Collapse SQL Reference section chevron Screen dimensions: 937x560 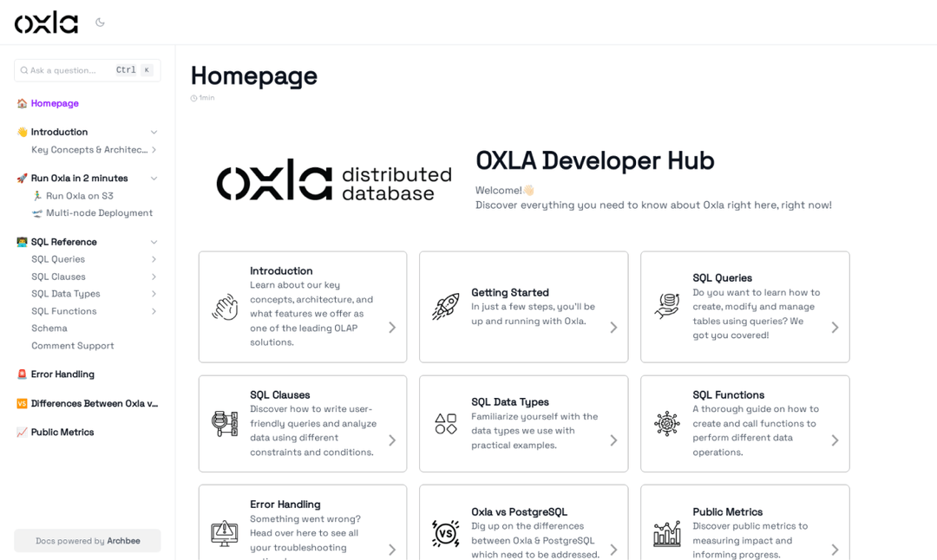point(154,242)
